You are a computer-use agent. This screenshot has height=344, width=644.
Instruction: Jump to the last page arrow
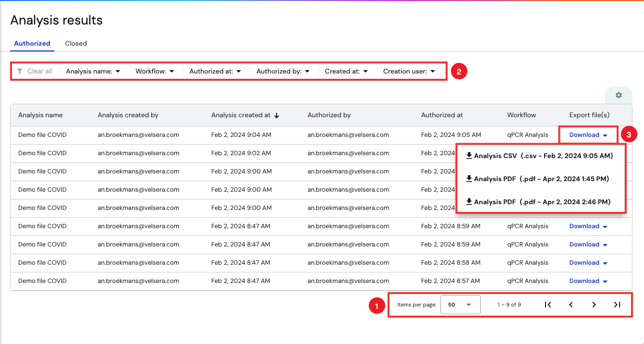click(x=617, y=305)
